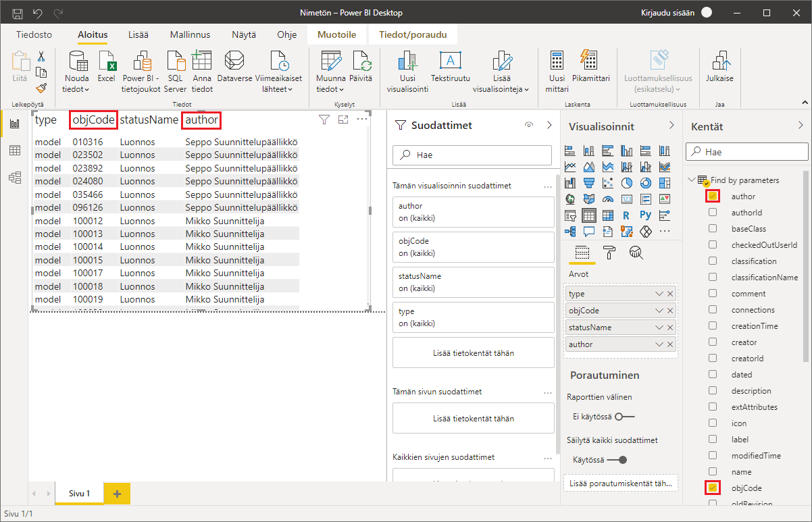Viewport: 812px width, 522px height.
Task: Open the Mallinnus ribbon tab
Action: coord(190,34)
